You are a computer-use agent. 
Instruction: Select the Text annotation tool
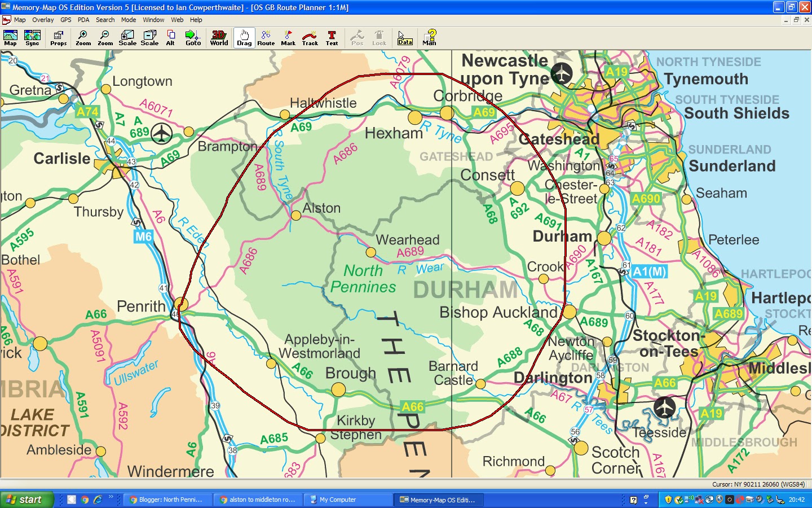pos(332,37)
